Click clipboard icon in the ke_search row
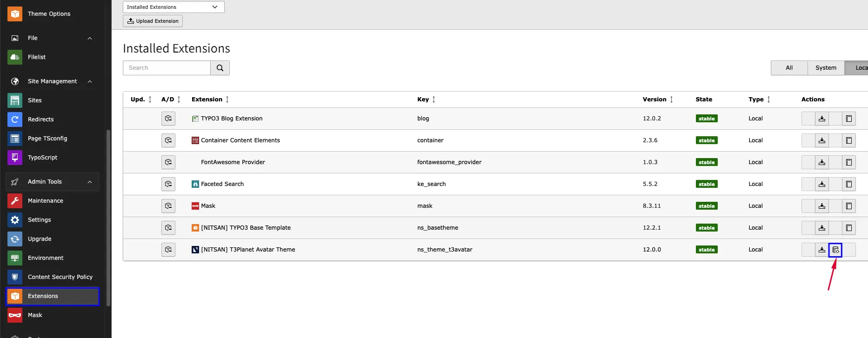This screenshot has width=868, height=338. pos(849,184)
